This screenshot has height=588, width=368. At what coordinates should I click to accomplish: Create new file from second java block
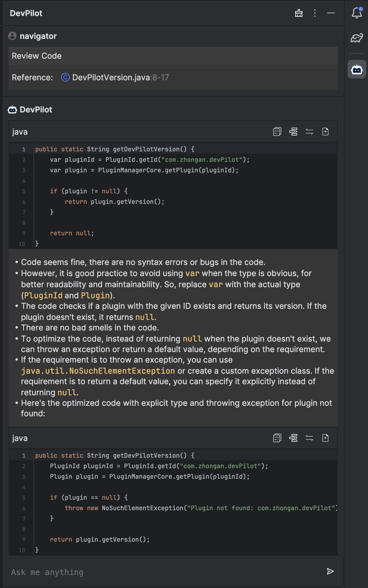coord(325,438)
